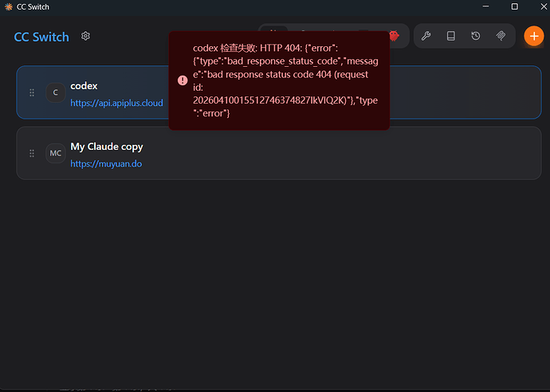Open settings via the gear icon
The height and width of the screenshot is (392, 550).
click(x=85, y=36)
